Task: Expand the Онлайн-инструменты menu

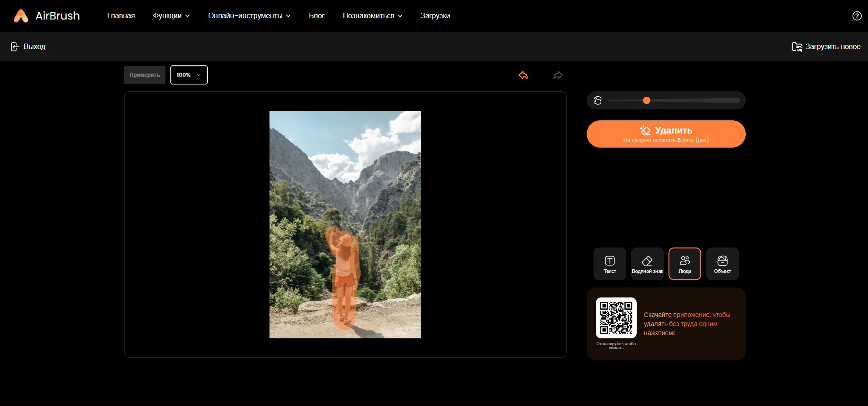Action: pos(249,16)
